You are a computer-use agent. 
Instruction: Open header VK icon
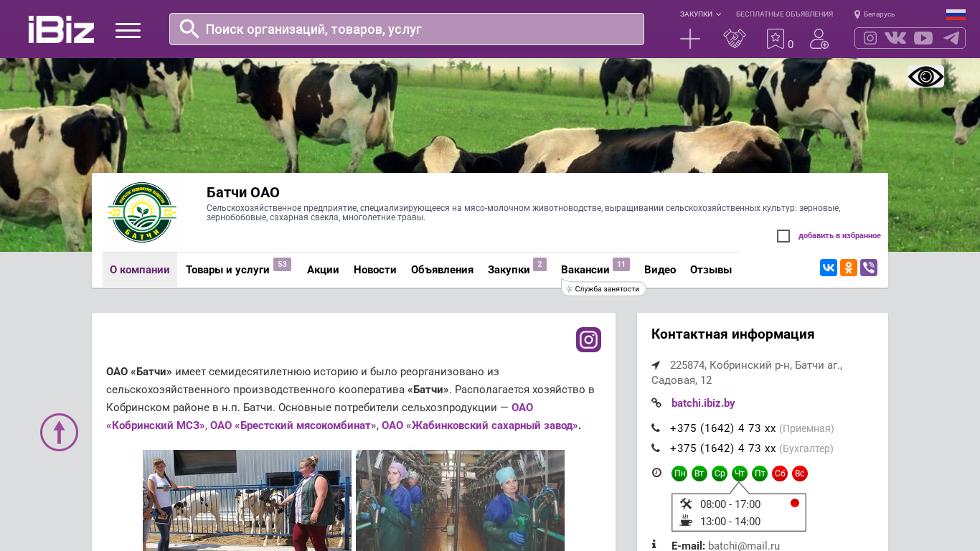[x=895, y=38]
